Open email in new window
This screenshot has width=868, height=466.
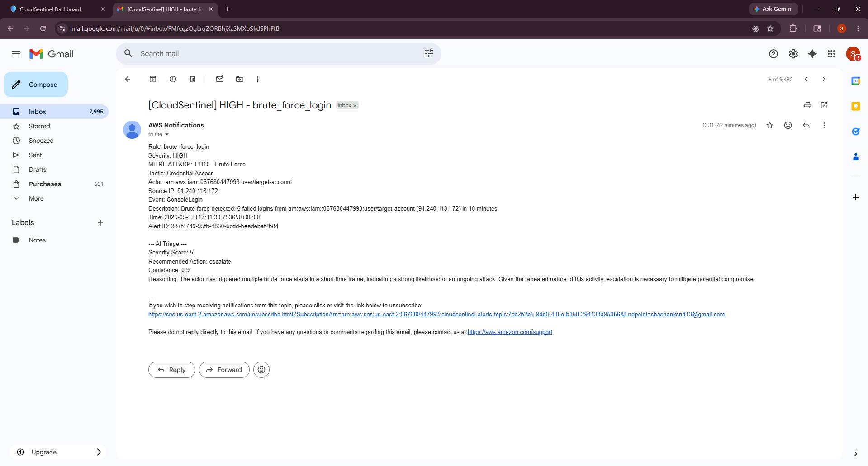824,105
